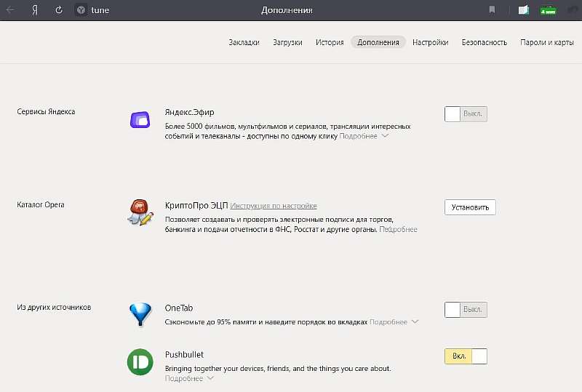Click the Яндекс.Эфир extension icon
The width and height of the screenshot is (582, 392).
tap(140, 120)
